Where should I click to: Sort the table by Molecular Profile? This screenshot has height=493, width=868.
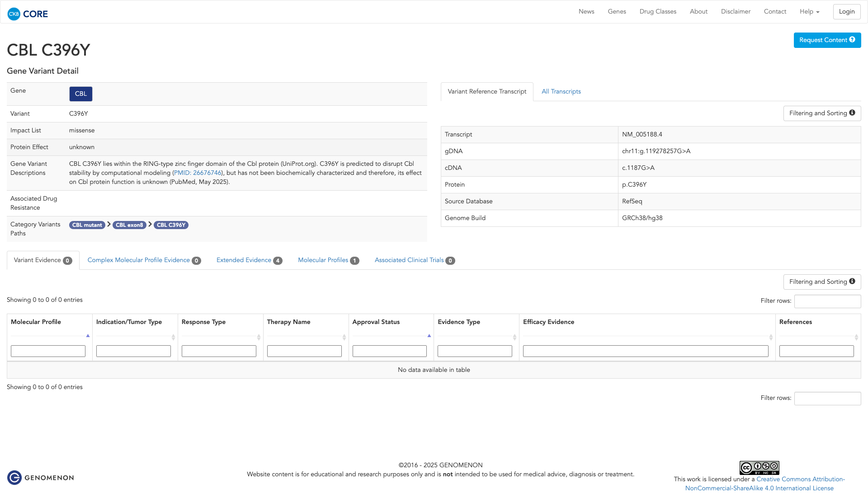click(x=88, y=336)
